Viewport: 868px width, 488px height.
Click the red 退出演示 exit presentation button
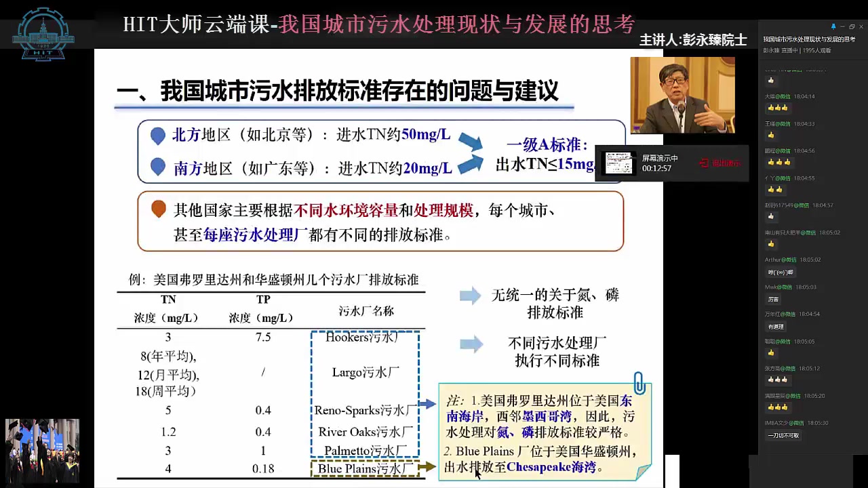pos(721,163)
